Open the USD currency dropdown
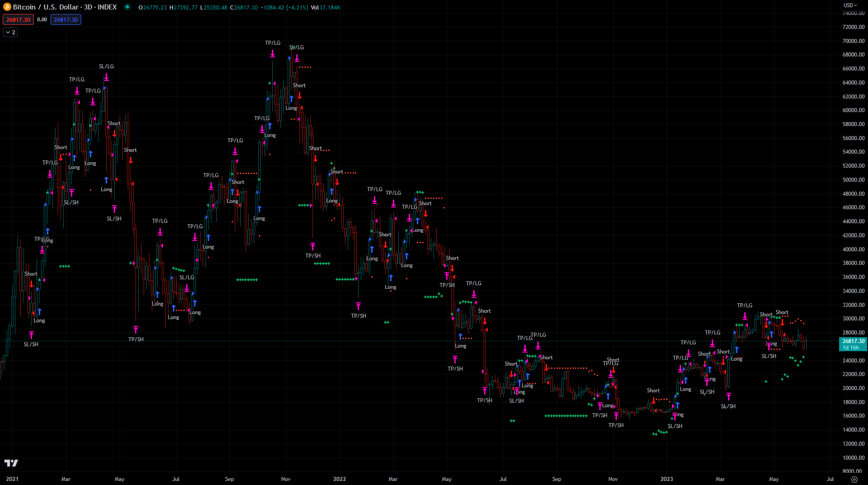The height and width of the screenshot is (485, 868). point(850,5)
